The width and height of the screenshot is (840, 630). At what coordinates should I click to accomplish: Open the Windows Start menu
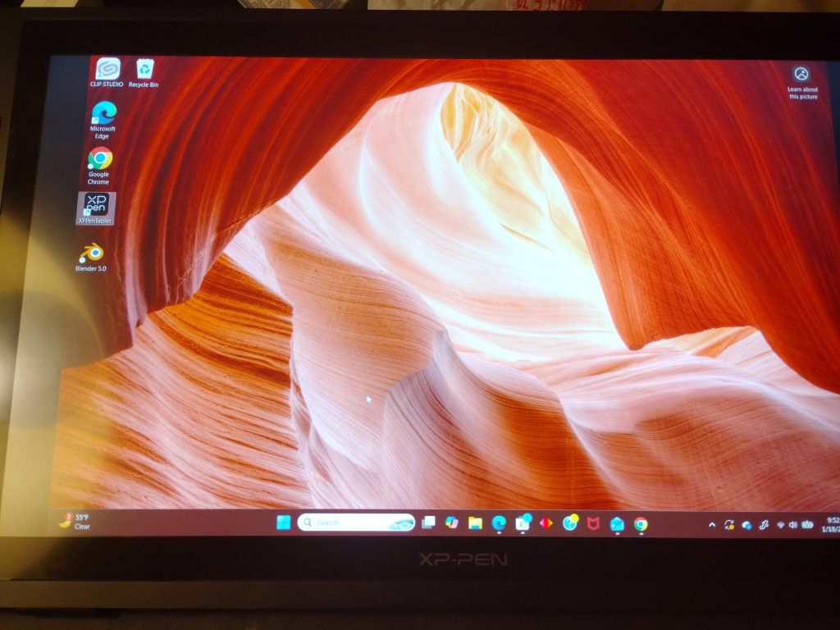[283, 523]
